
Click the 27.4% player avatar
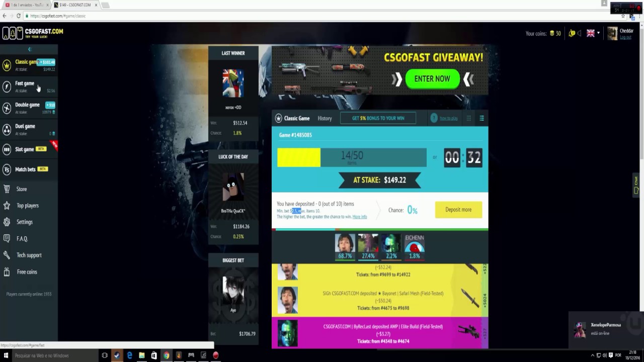(368, 243)
